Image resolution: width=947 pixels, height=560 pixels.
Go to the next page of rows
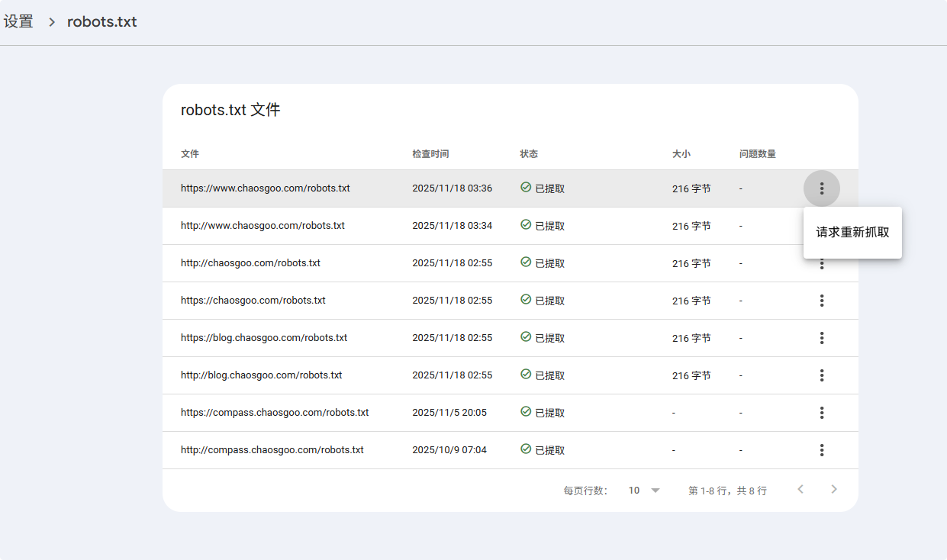point(834,490)
